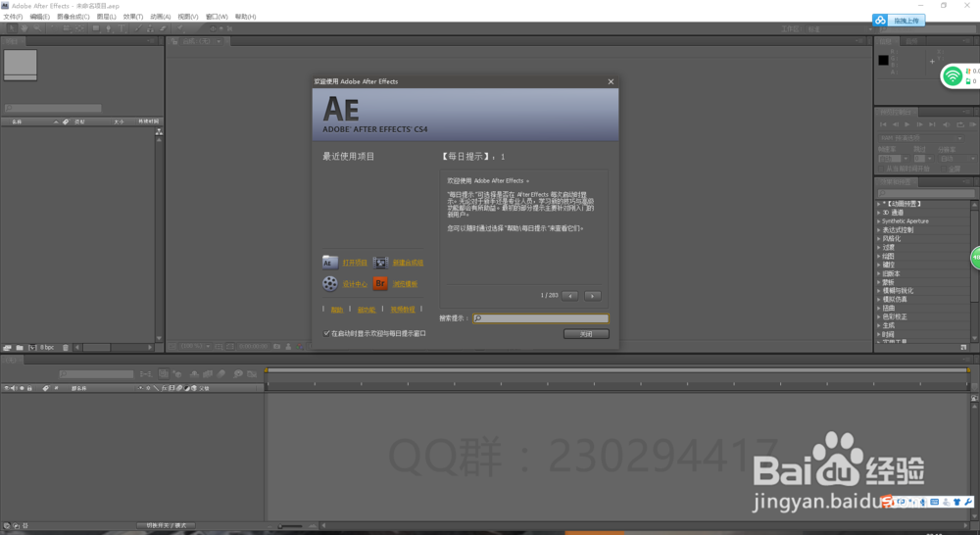Click the green WiFi floating widget
Screen dimensions: 980x535
(953, 76)
